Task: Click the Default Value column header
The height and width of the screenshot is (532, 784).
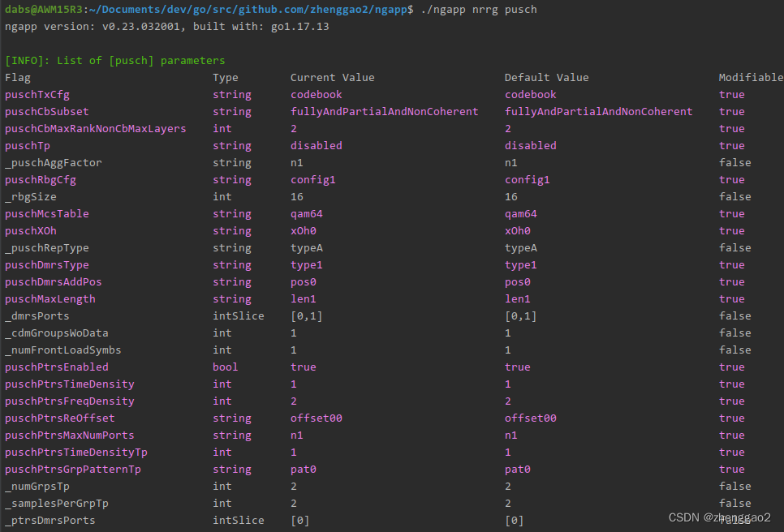Action: (x=546, y=77)
